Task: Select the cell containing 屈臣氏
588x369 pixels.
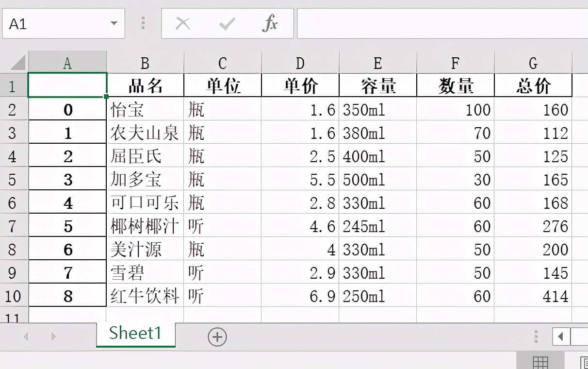Action: (145, 156)
